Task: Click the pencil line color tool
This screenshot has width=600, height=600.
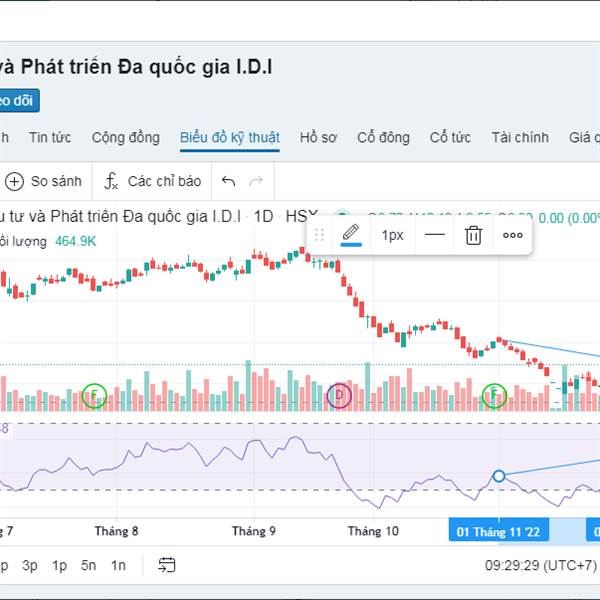Action: (x=351, y=235)
